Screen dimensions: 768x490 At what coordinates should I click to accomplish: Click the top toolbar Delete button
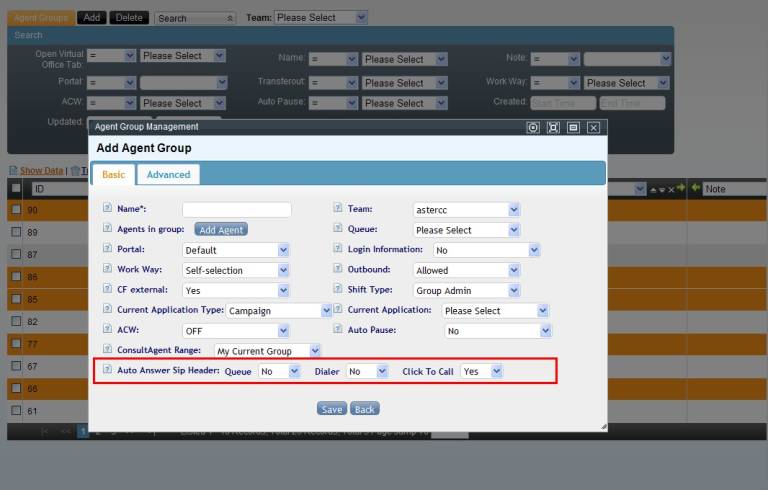click(x=129, y=18)
